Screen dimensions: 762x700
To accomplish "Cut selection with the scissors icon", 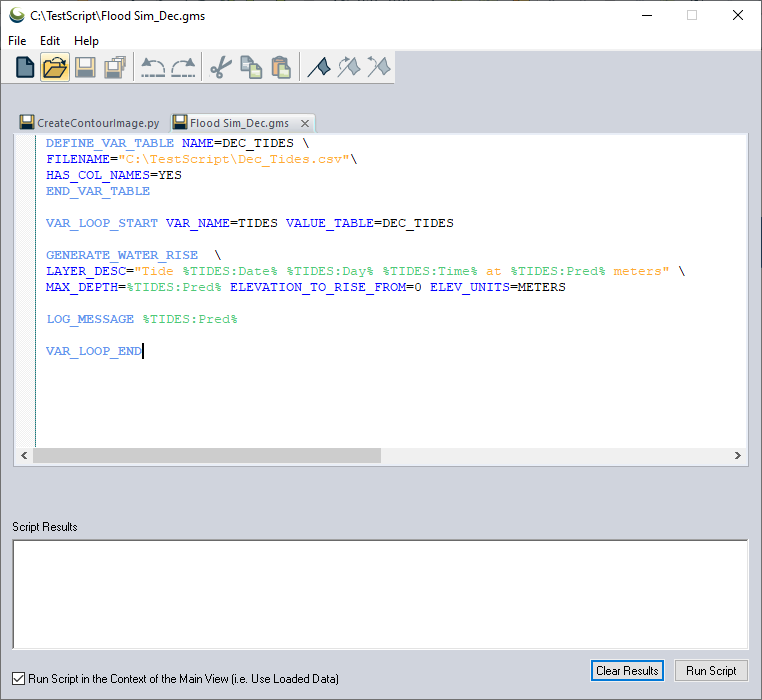I will (221, 68).
